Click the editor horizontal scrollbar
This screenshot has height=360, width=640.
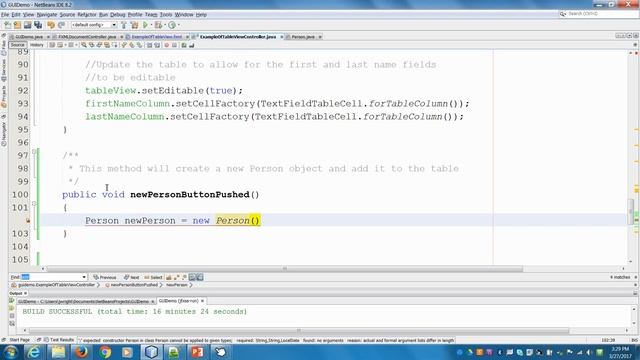coord(285,269)
